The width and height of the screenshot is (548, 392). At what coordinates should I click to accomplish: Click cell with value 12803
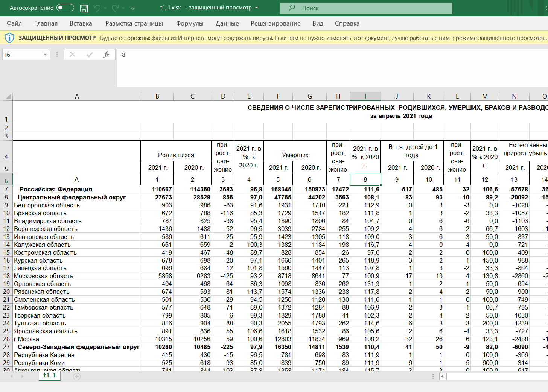[x=278, y=339]
